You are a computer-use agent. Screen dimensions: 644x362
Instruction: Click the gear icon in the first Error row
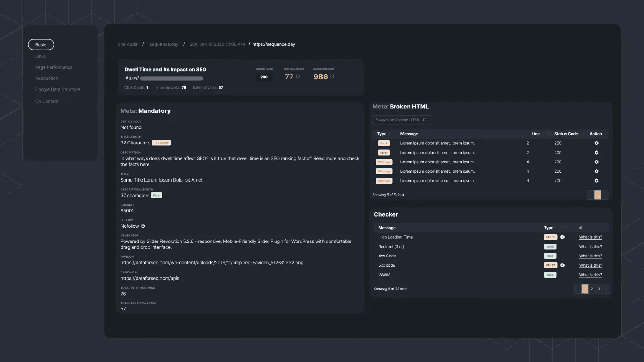click(596, 143)
